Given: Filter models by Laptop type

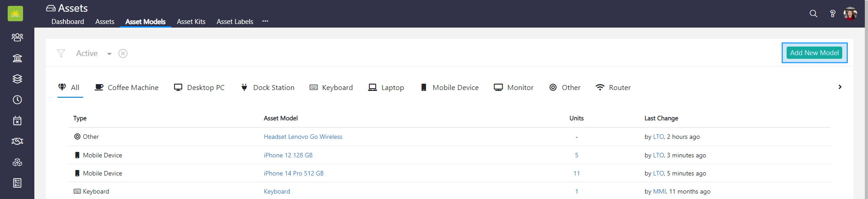Looking at the screenshot, I should (386, 87).
